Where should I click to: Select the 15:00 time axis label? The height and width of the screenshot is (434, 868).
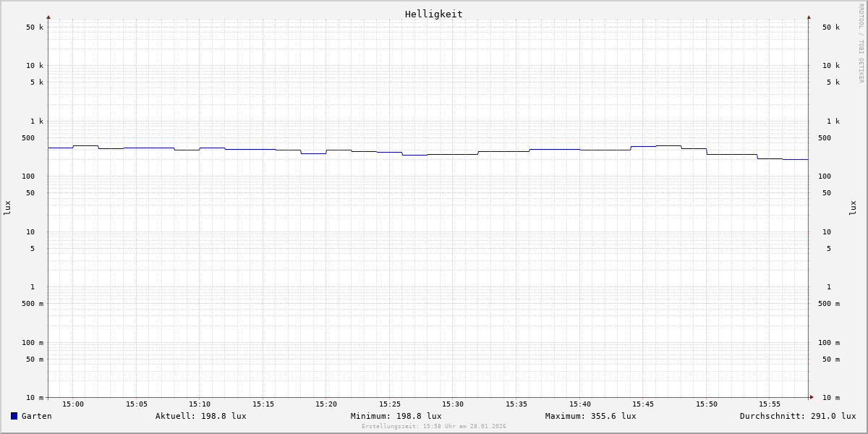click(x=73, y=404)
